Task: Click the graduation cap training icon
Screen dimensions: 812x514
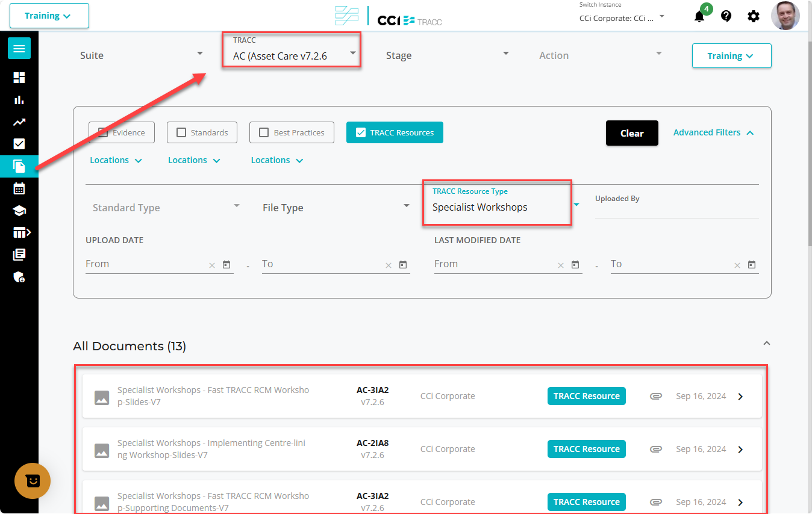Action: [x=19, y=211]
